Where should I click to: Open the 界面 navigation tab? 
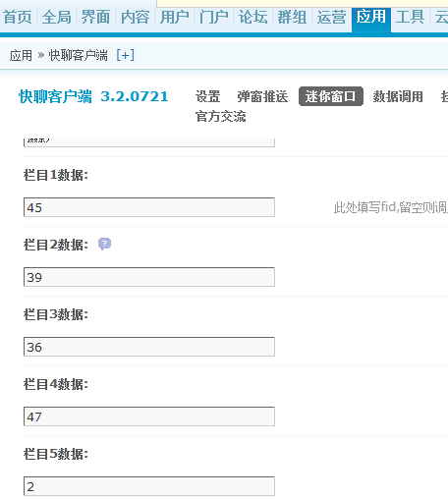[x=96, y=17]
